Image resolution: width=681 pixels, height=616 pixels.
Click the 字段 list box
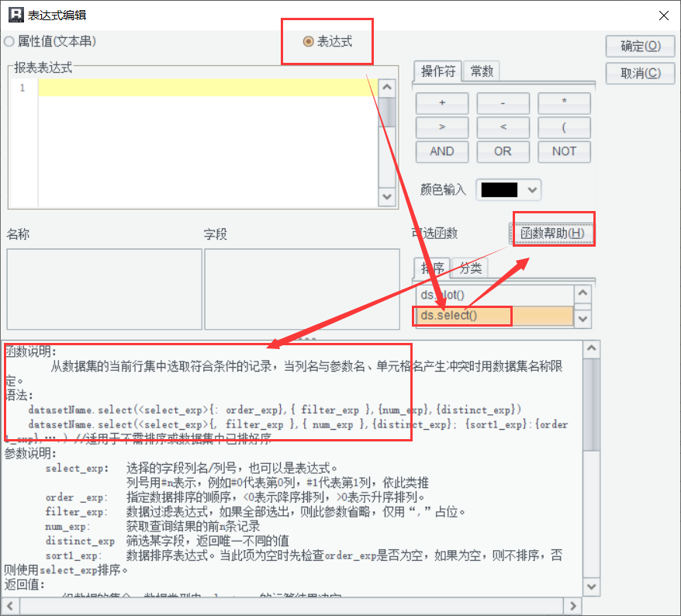[302, 289]
